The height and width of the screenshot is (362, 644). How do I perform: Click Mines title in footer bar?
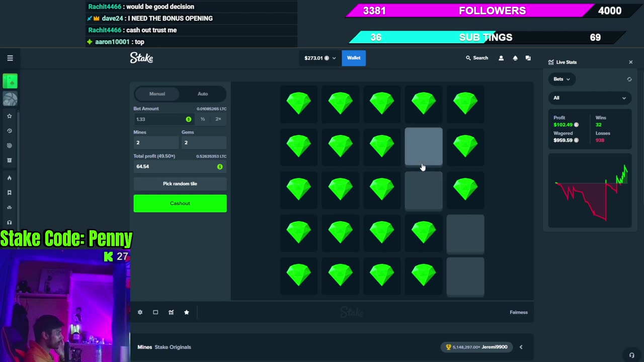click(x=144, y=347)
